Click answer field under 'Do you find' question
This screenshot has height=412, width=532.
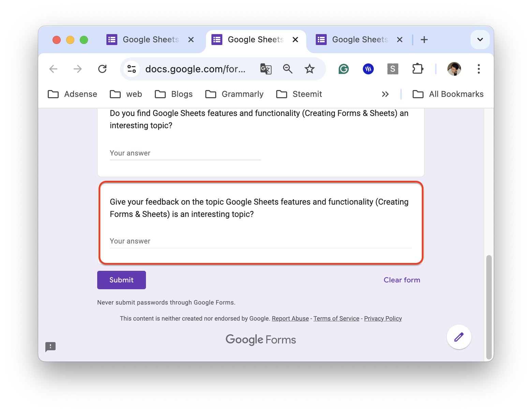point(185,153)
